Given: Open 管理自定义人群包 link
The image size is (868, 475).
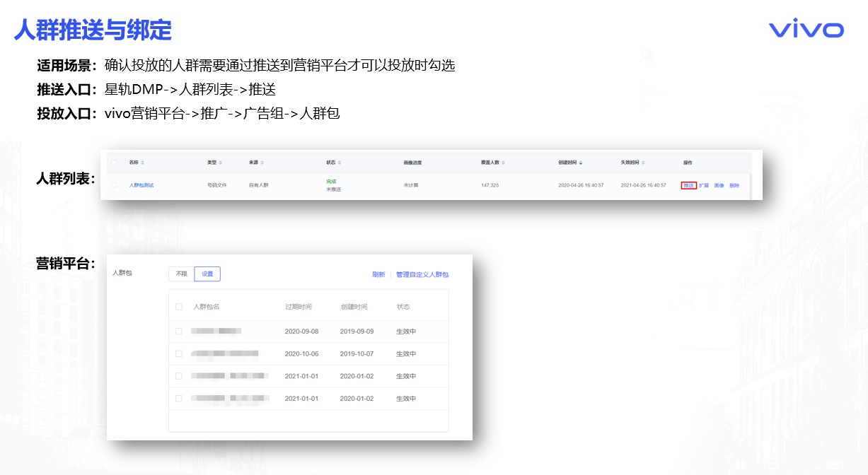Looking at the screenshot, I should (x=422, y=275).
